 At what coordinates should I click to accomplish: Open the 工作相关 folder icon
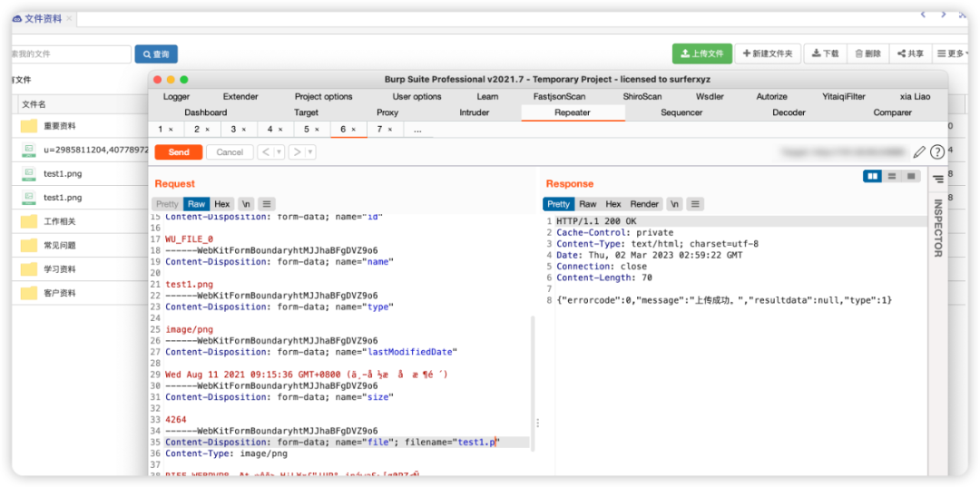coord(29,221)
